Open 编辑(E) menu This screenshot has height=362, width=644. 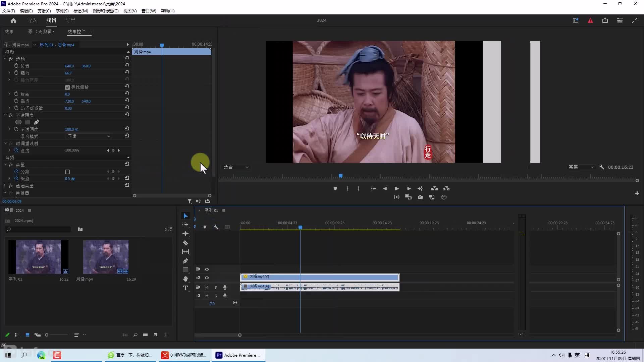26,11
